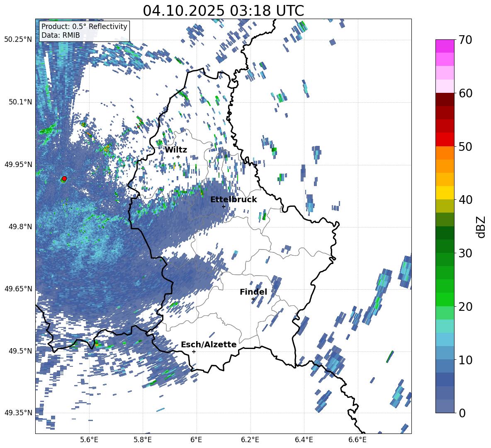
Task: Click the Findel location label
Action: (x=253, y=292)
